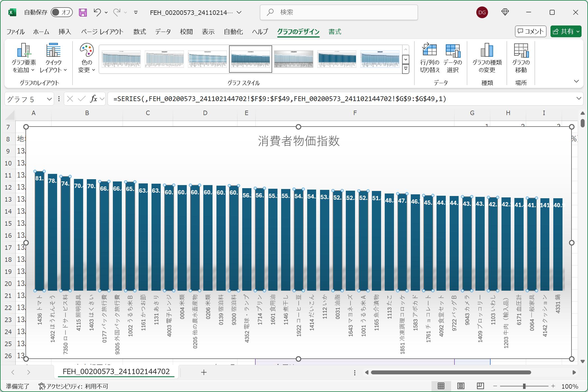Open the ページ レイアウト tab
The image size is (588, 392).
coord(102,32)
